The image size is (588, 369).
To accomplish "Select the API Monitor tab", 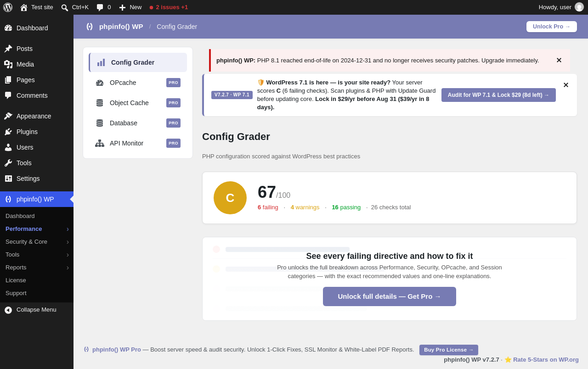I will (x=138, y=143).
